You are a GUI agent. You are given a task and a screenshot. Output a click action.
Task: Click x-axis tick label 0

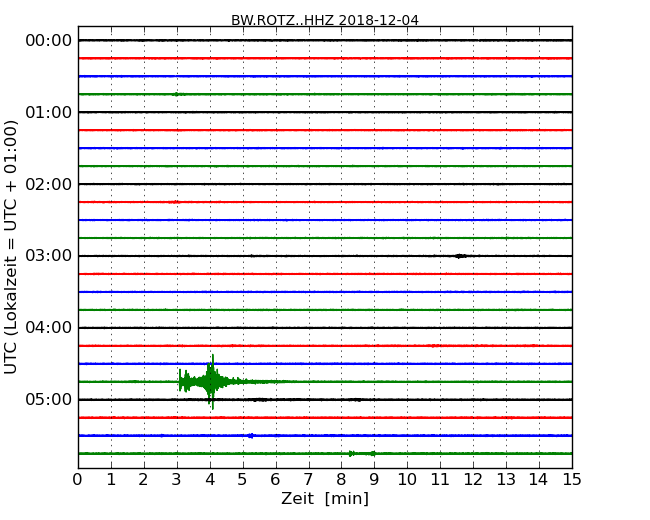(x=78, y=480)
